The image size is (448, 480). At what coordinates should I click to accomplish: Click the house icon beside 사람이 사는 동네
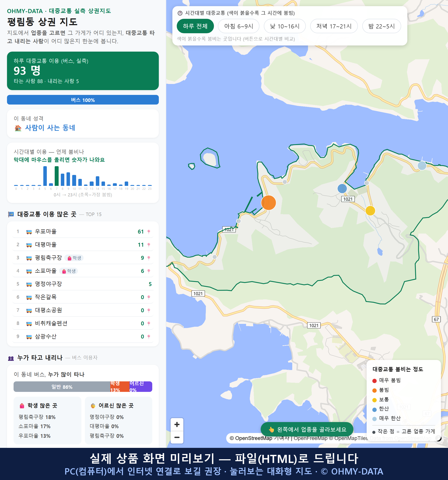point(18,128)
